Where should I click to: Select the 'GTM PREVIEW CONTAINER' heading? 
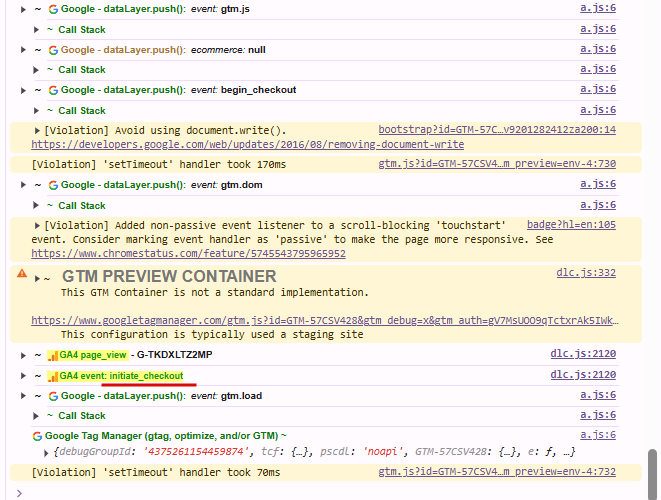tap(169, 277)
